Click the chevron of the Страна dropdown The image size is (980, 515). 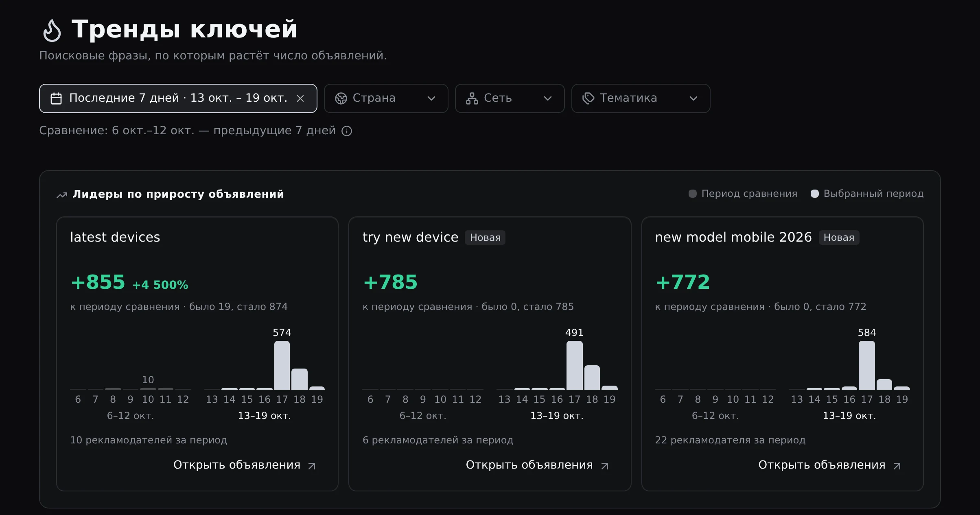431,98
